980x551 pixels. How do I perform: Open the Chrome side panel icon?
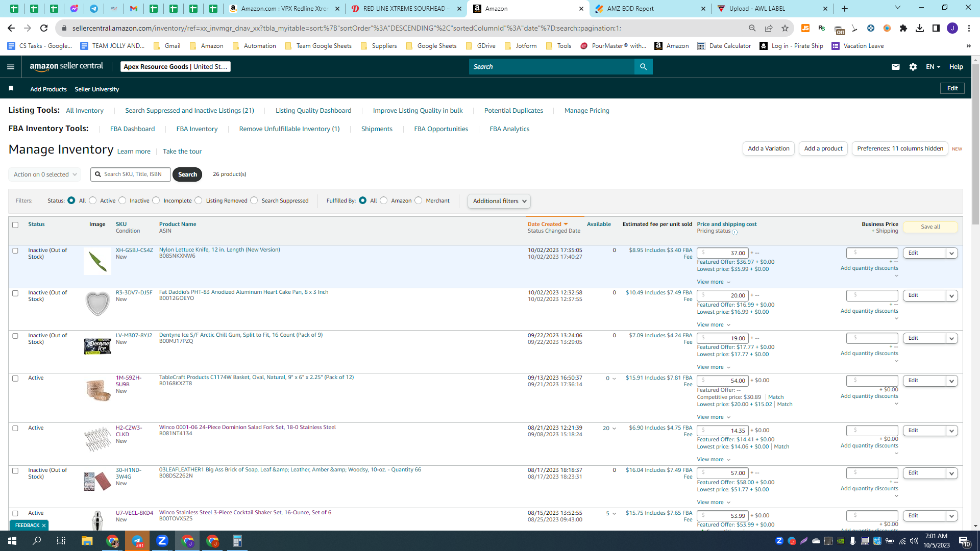click(x=936, y=28)
